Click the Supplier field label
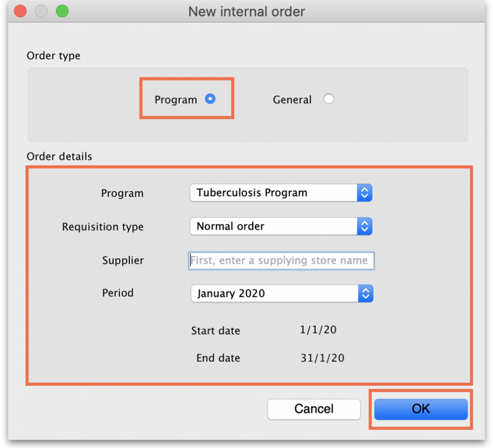Screen dimensions: 493x448 (123, 260)
